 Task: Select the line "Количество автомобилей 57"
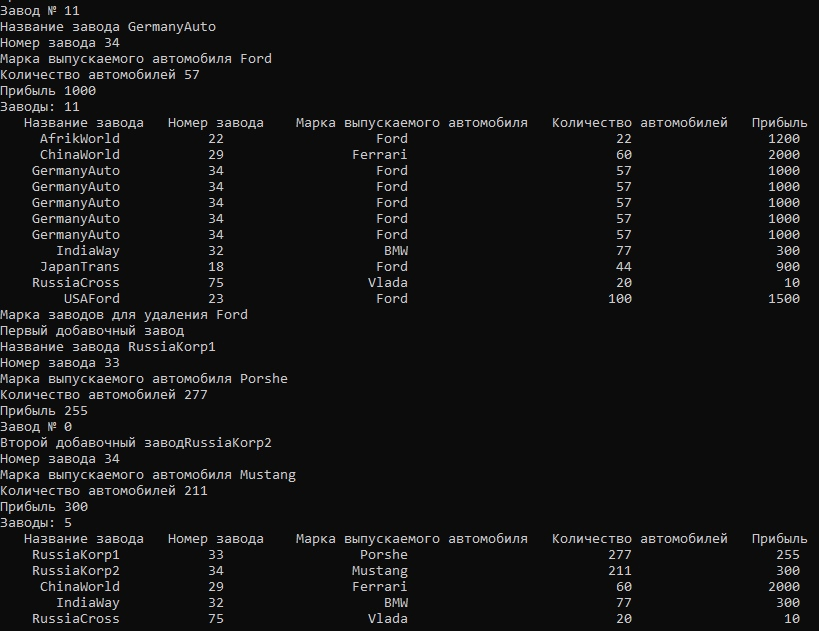pos(100,75)
